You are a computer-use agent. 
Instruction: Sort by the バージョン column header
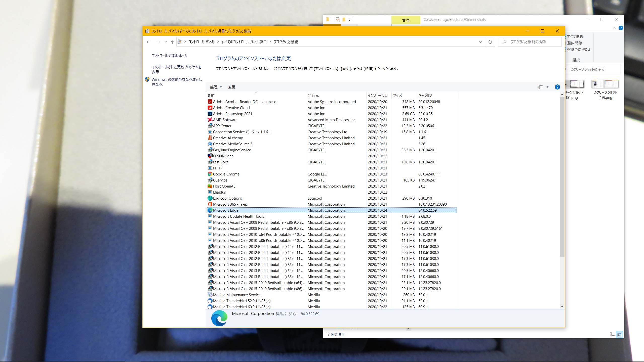tap(436, 95)
